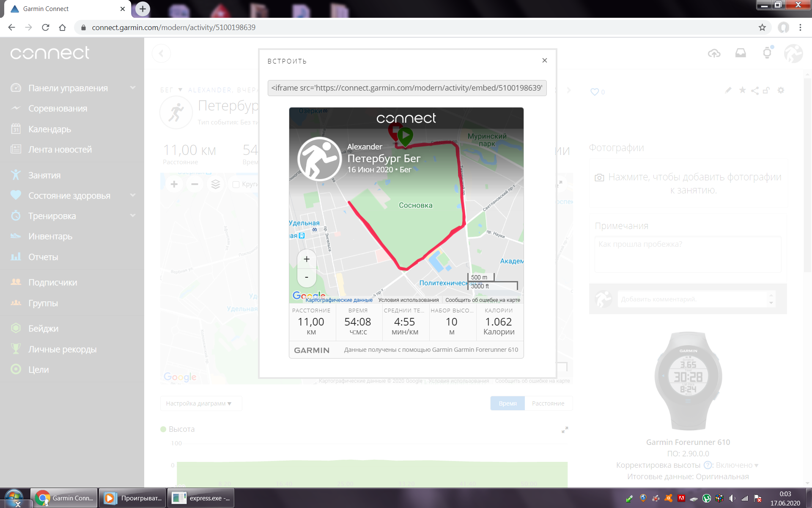Open Groups (Группы) in sidebar

click(x=43, y=303)
